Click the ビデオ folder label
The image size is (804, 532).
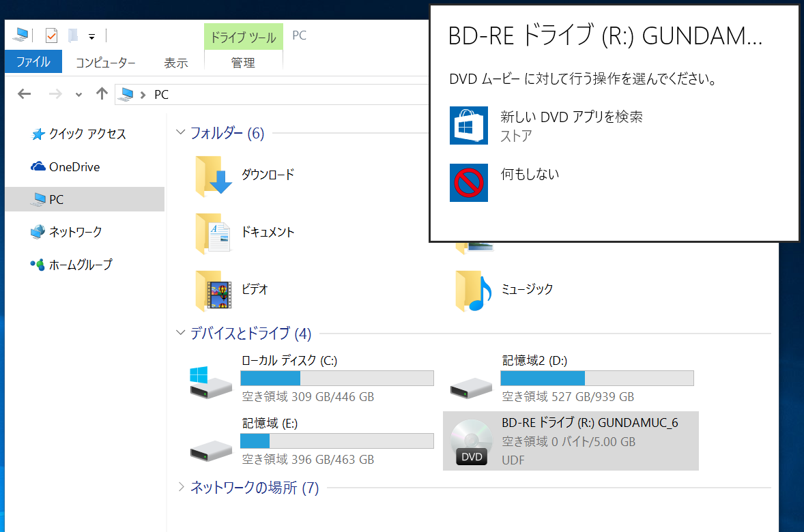(x=255, y=289)
